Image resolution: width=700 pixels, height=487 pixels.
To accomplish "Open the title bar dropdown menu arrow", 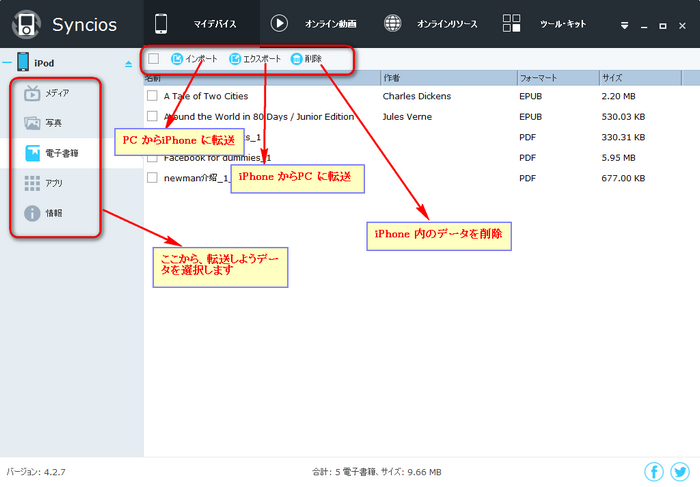I will click(625, 26).
